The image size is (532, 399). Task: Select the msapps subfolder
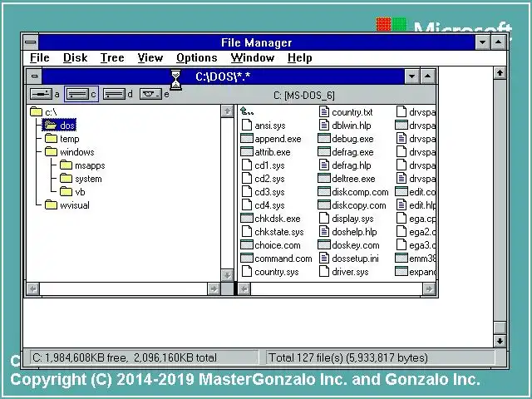point(82,165)
